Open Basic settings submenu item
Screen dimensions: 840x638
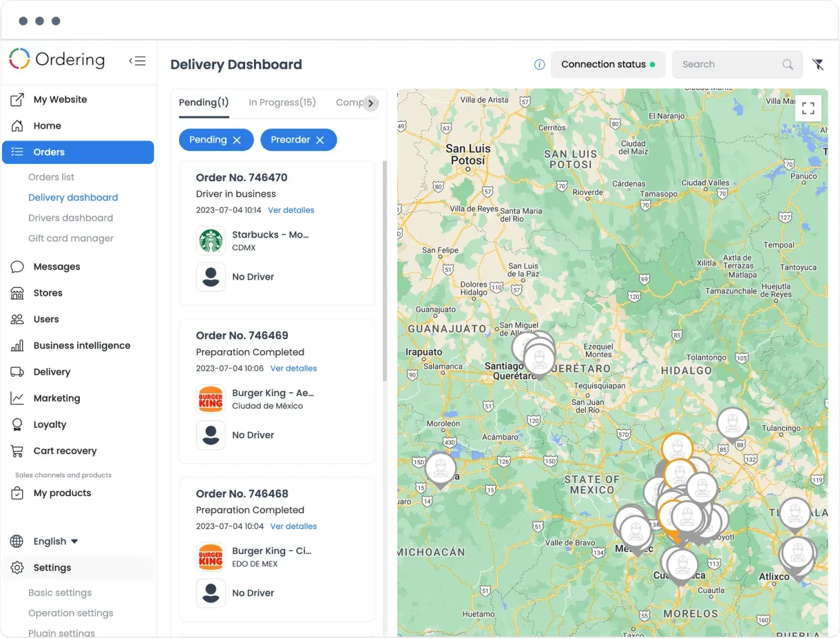point(60,593)
